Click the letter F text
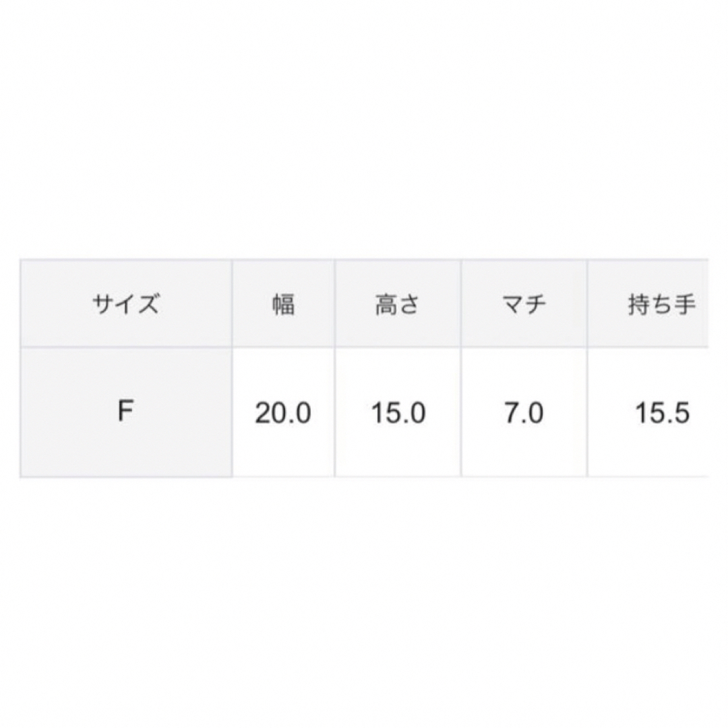 (126, 411)
